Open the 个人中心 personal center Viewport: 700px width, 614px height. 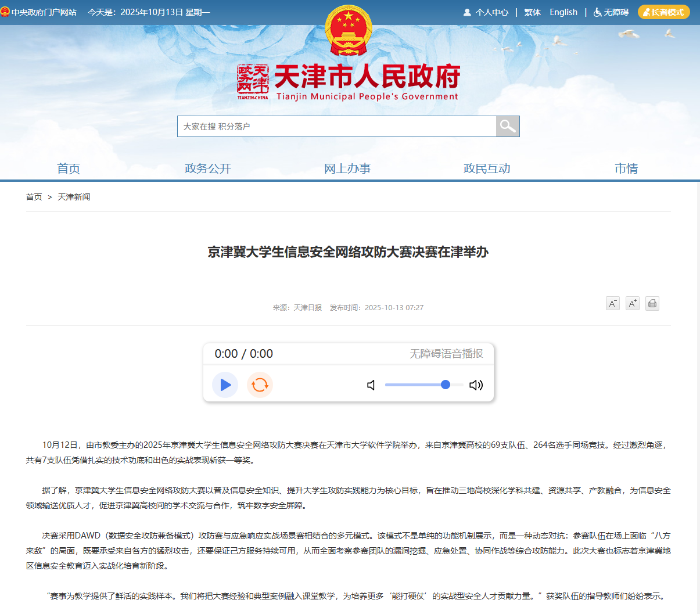coord(486,12)
